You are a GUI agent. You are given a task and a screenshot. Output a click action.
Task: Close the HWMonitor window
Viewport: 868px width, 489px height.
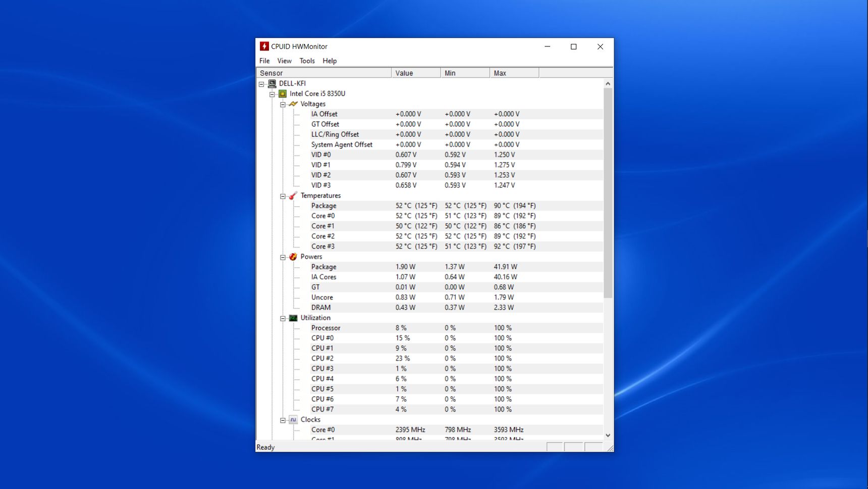(600, 46)
